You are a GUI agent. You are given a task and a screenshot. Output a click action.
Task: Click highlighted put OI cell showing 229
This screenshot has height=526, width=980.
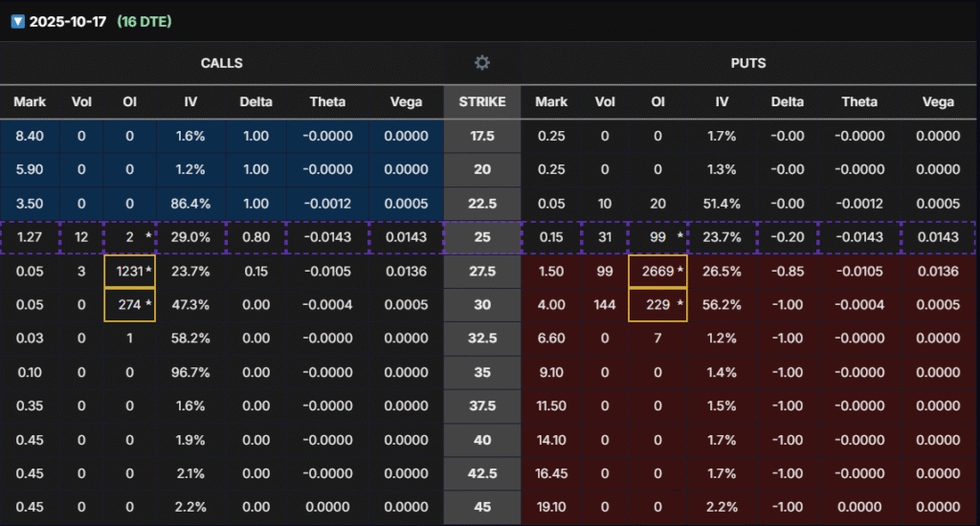point(656,305)
